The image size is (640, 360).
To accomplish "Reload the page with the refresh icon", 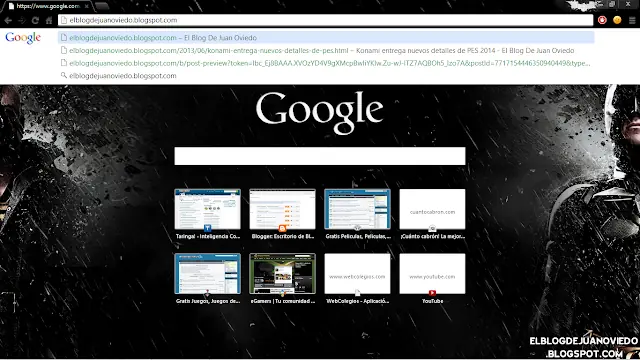I will pyautogui.click(x=35, y=20).
